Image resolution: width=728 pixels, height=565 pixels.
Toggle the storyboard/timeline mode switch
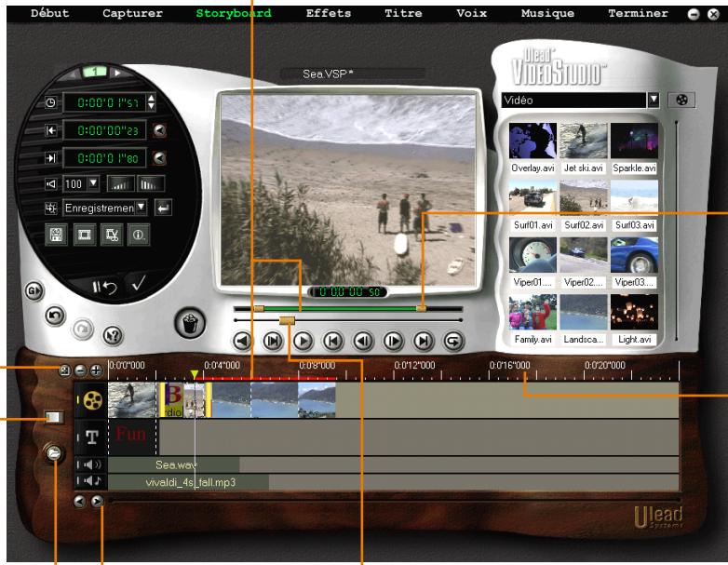pyautogui.click(x=53, y=416)
